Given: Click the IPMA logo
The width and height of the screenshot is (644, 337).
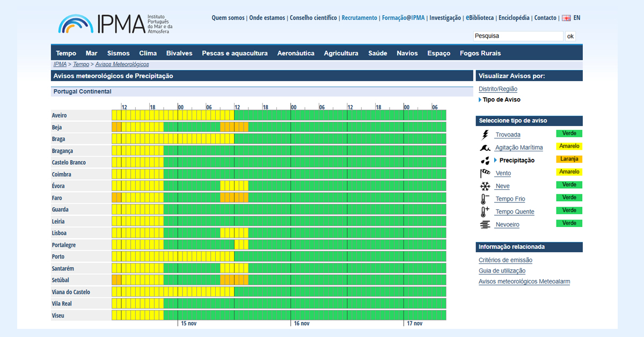Looking at the screenshot, I should click(x=115, y=24).
